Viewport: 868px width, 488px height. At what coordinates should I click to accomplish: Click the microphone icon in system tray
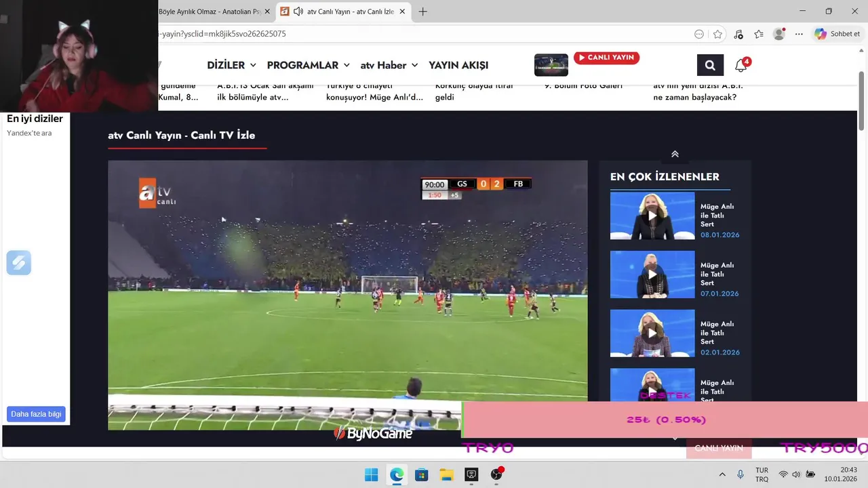click(x=741, y=474)
